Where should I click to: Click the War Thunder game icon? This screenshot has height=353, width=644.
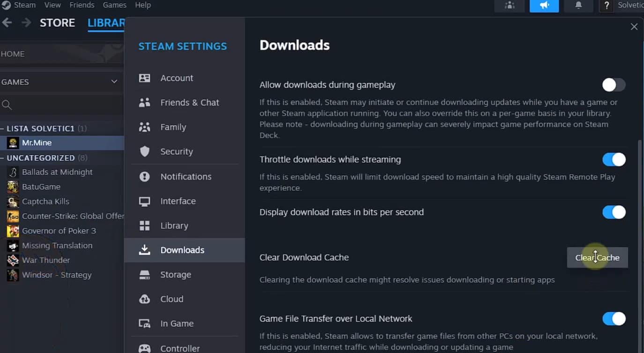pos(13,260)
